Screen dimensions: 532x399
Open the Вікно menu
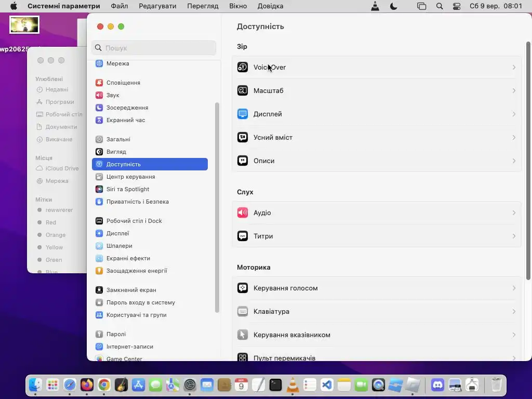click(238, 6)
